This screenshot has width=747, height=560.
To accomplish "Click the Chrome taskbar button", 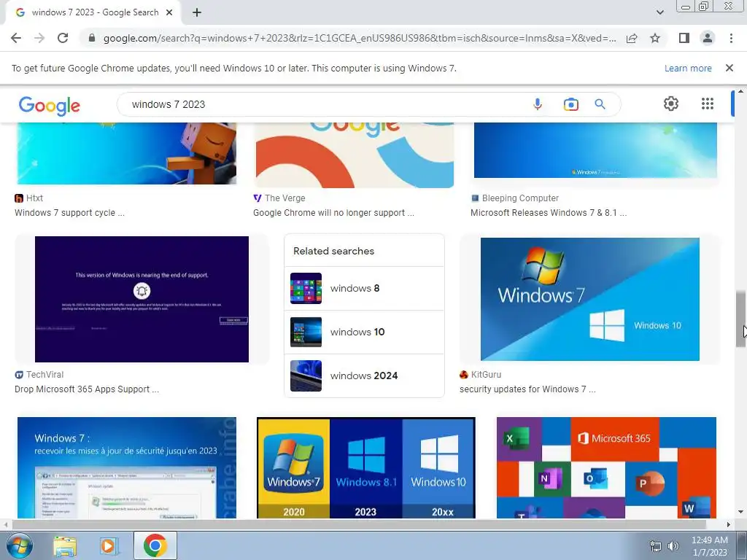I will pyautogui.click(x=155, y=545).
